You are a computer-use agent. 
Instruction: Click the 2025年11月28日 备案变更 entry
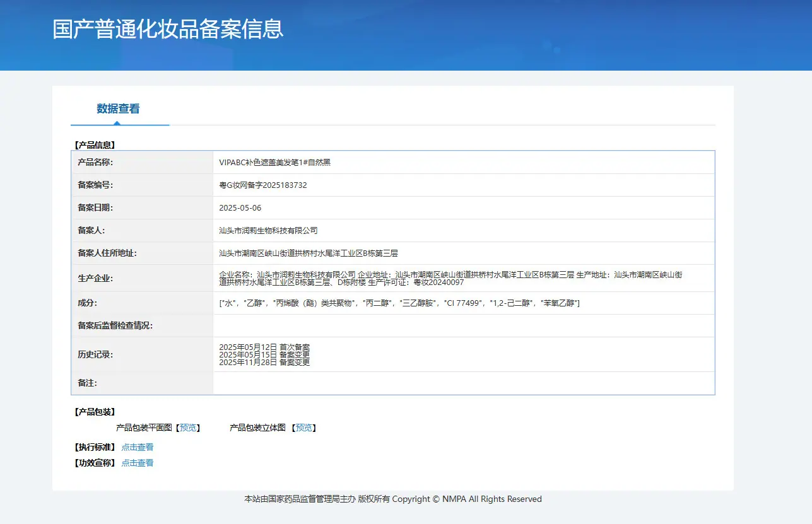(264, 362)
